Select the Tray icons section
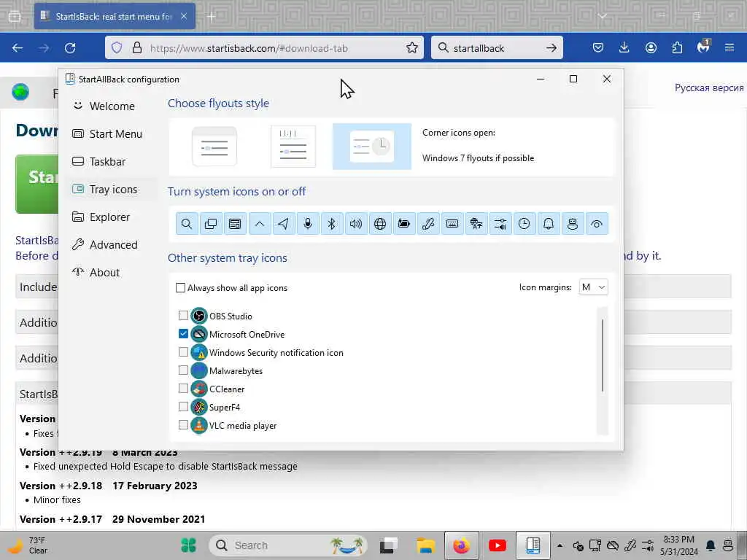This screenshot has height=560, width=747. point(110,189)
